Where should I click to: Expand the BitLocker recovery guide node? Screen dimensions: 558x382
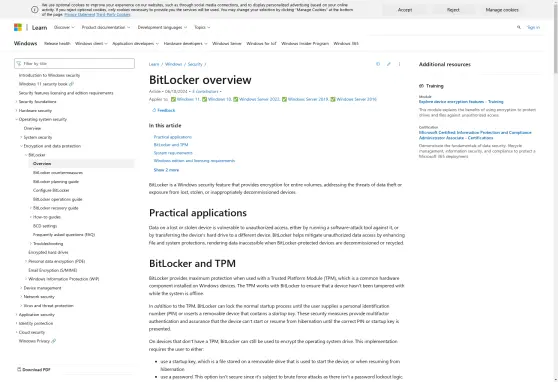pos(31,208)
